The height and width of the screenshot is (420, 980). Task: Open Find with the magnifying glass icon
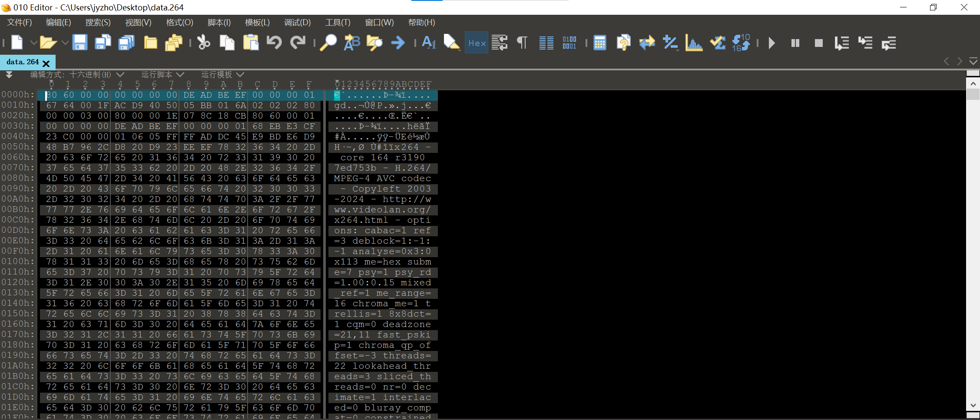pyautogui.click(x=328, y=43)
